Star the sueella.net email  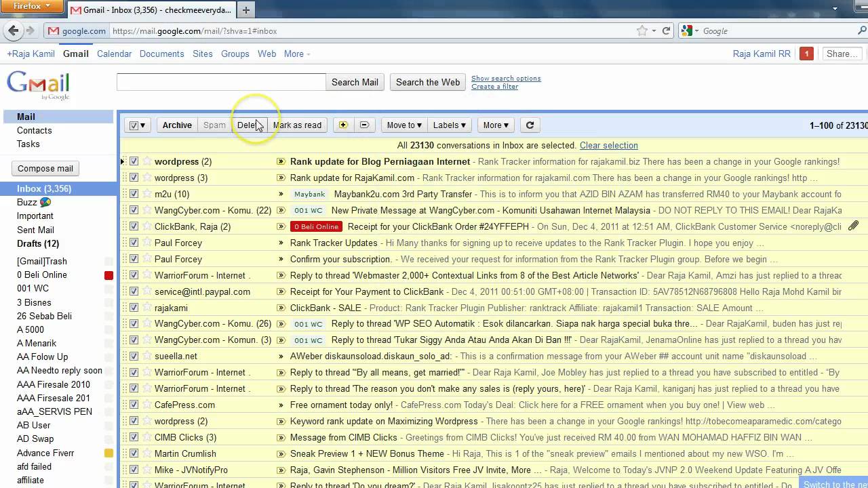tap(146, 356)
